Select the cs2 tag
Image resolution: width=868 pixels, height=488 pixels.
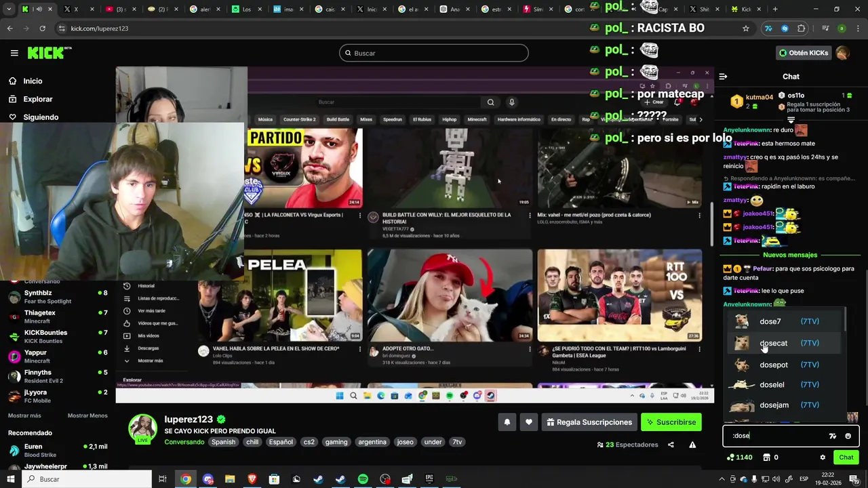(x=309, y=442)
